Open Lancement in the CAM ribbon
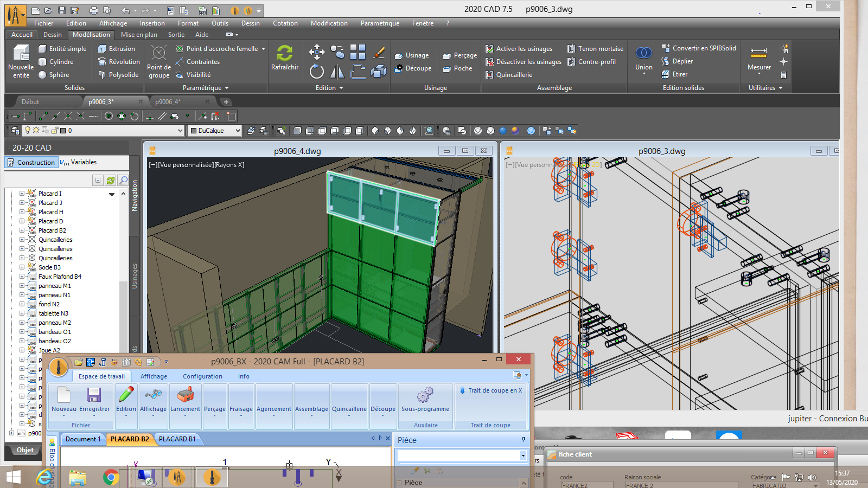 [x=185, y=401]
